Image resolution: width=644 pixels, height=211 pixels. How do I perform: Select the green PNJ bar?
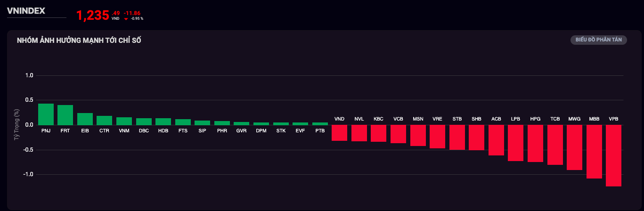click(x=46, y=114)
